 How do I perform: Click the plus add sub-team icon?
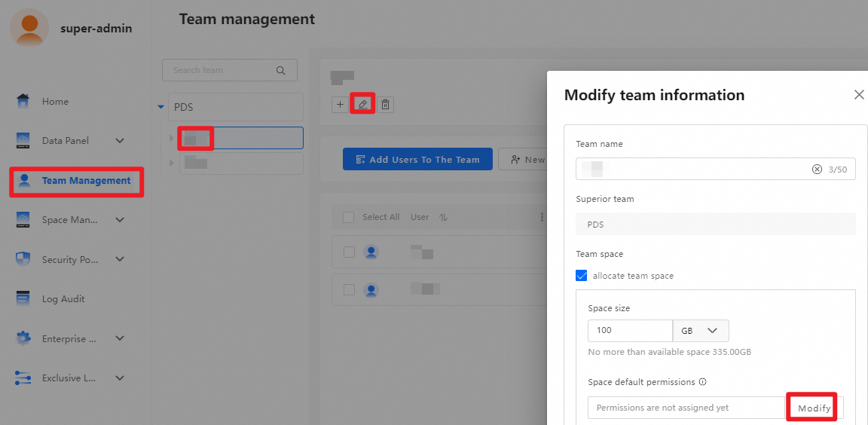[x=340, y=104]
